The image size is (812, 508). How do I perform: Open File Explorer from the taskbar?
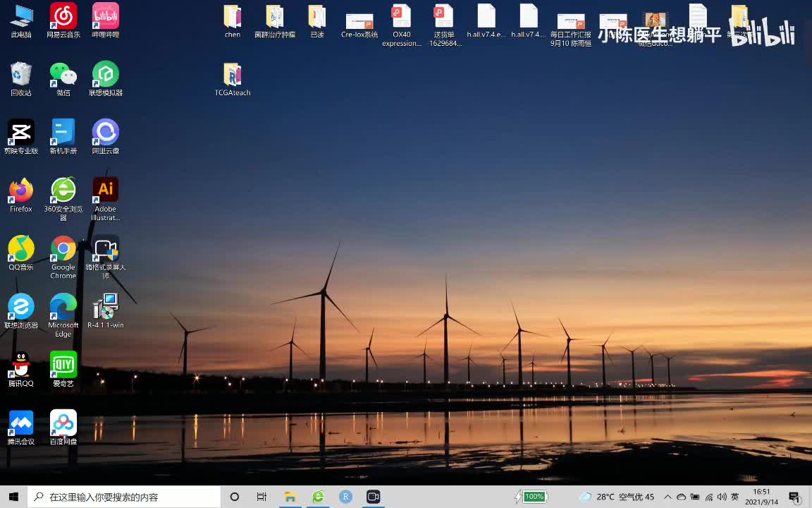tap(290, 497)
